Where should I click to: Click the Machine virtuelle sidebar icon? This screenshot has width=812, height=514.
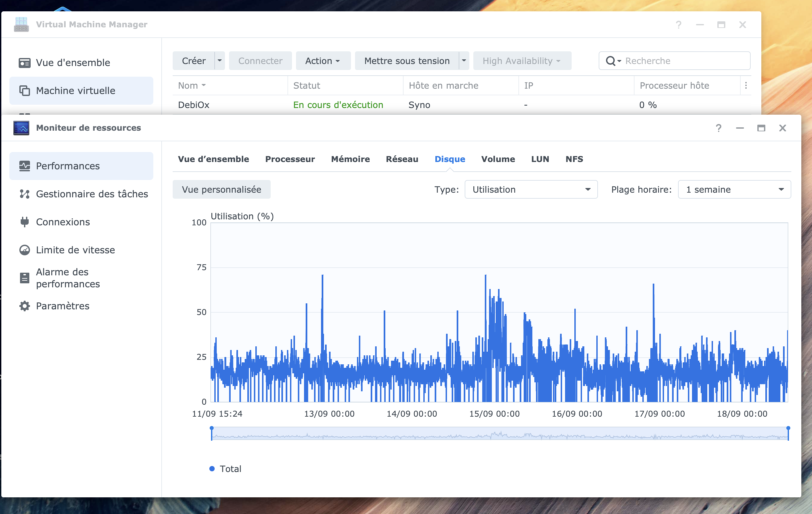[25, 91]
